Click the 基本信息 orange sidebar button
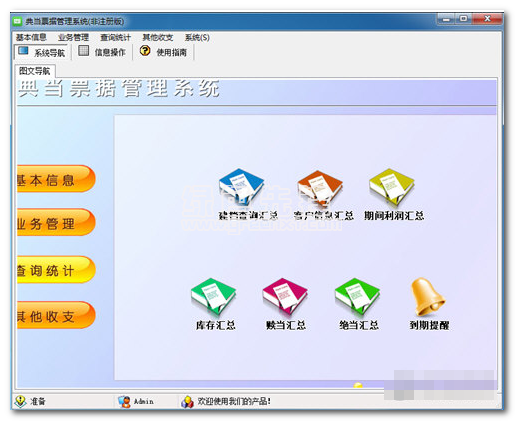This screenshot has width=515, height=421. pyautogui.click(x=56, y=179)
